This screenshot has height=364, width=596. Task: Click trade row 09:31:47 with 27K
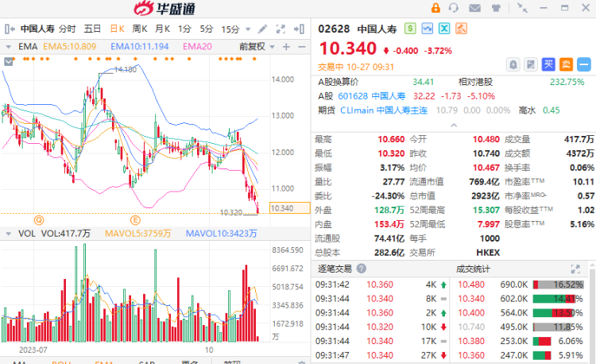coord(381,355)
